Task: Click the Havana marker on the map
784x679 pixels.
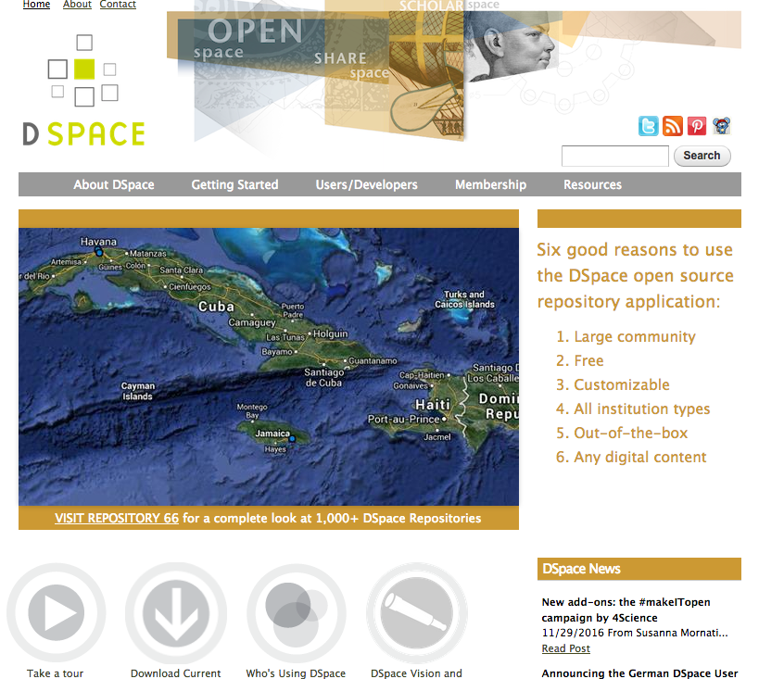Action: click(x=99, y=253)
